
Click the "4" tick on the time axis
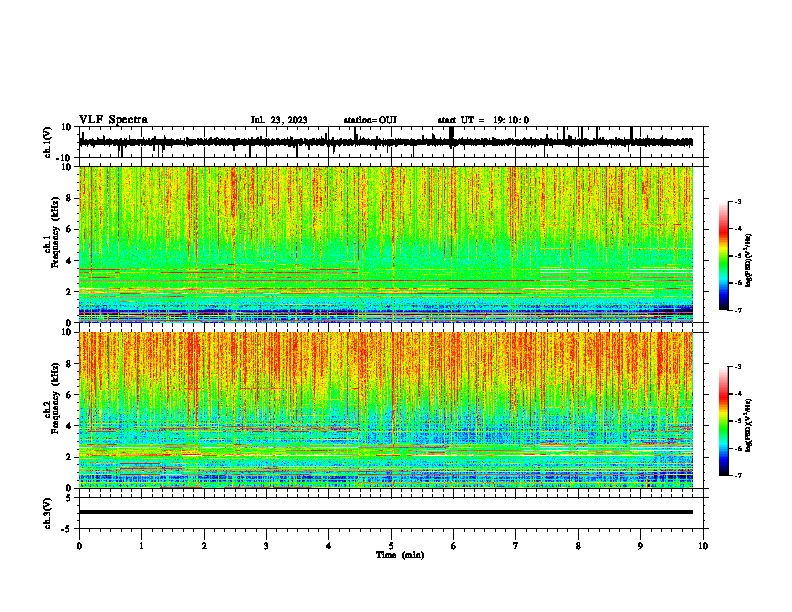point(329,546)
